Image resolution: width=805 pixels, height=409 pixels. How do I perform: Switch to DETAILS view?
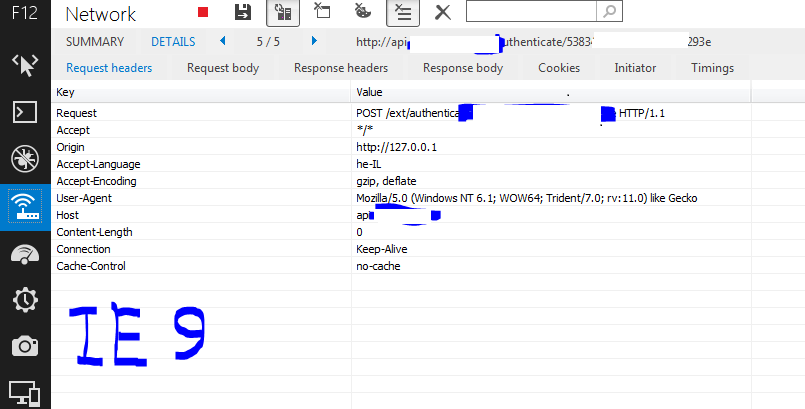173,42
